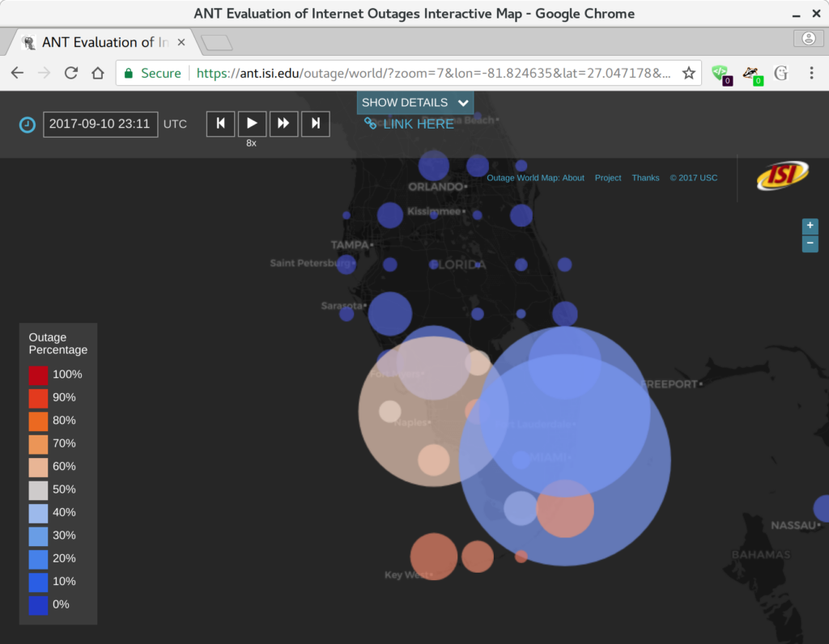Screen dimensions: 829x644
Task: Click the Chrome profile avatar icon
Action: pyautogui.click(x=809, y=39)
